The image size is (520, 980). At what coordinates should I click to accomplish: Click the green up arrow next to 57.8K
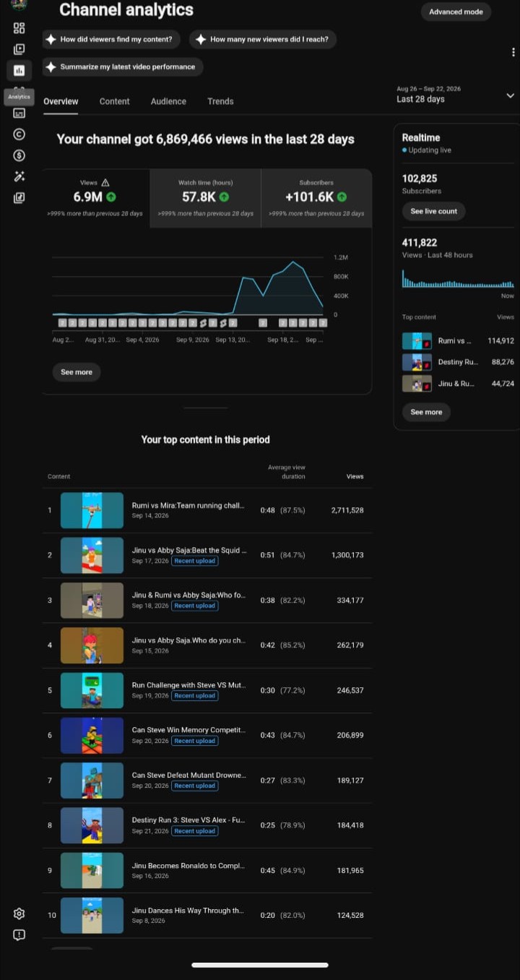[x=224, y=197]
